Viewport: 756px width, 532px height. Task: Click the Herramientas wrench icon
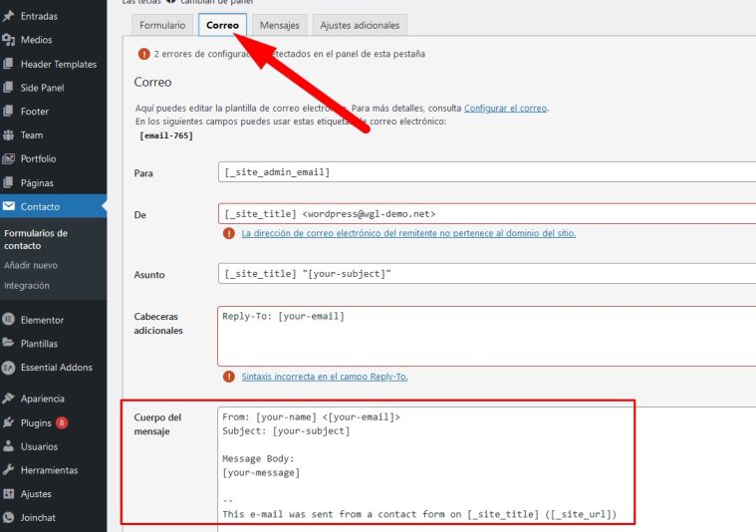click(x=9, y=470)
